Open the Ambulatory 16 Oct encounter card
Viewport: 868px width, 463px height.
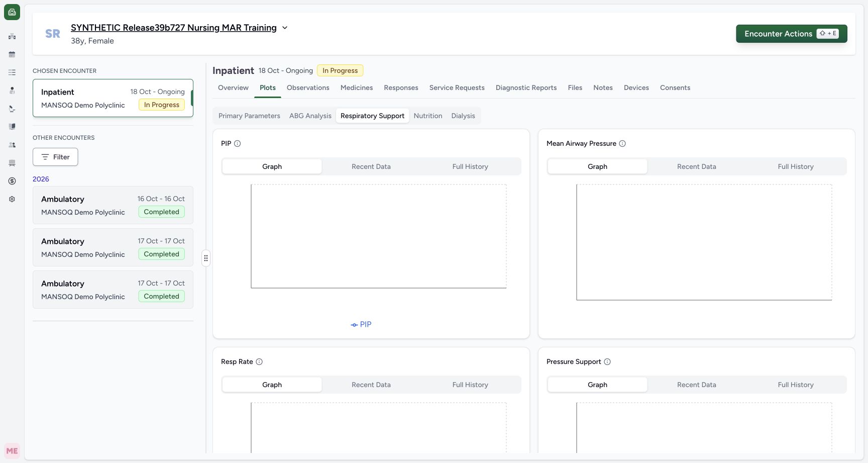(113, 205)
